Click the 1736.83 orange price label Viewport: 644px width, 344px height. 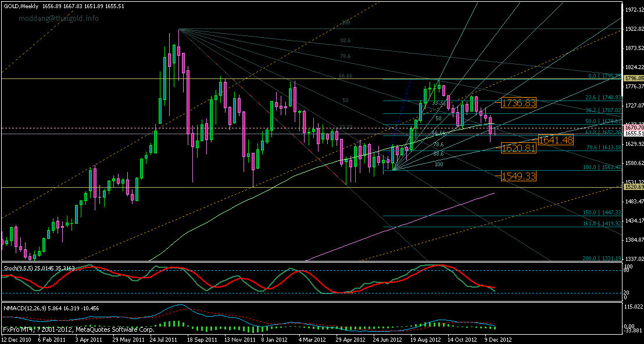(x=518, y=103)
